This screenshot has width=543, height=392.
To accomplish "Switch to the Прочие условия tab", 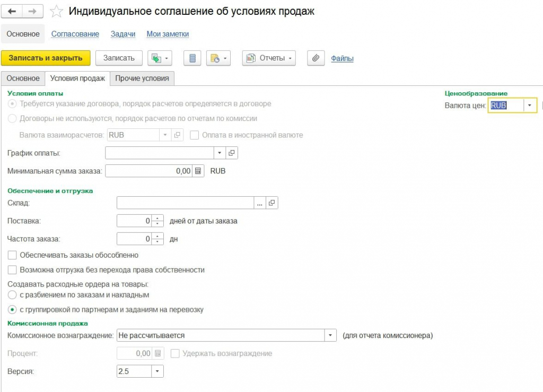I will 142,79.
